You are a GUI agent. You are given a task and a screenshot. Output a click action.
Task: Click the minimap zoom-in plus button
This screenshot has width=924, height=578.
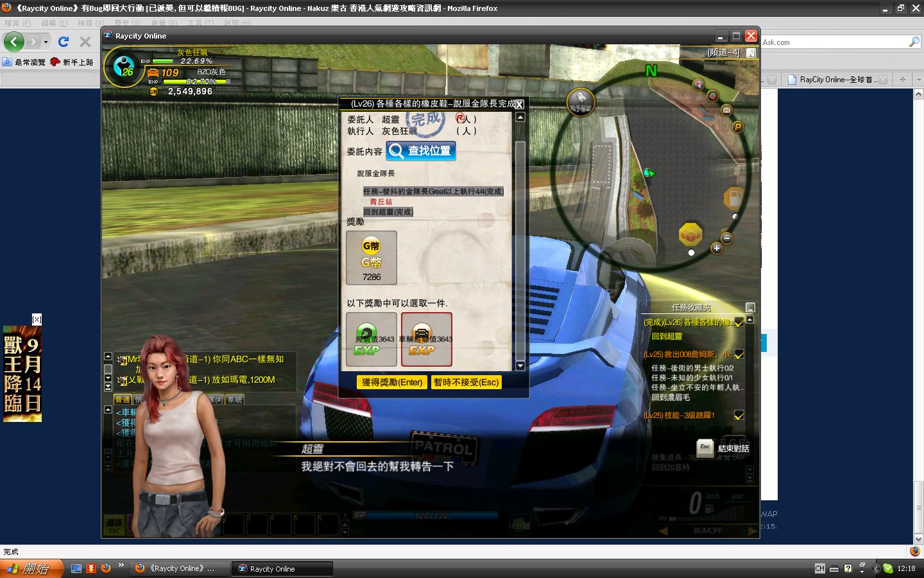(x=717, y=248)
